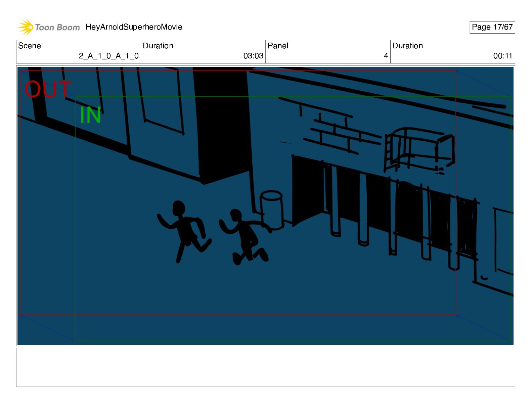Image resolution: width=532 pixels, height=411 pixels.
Task: Click the Panel header label
Action: click(x=278, y=46)
